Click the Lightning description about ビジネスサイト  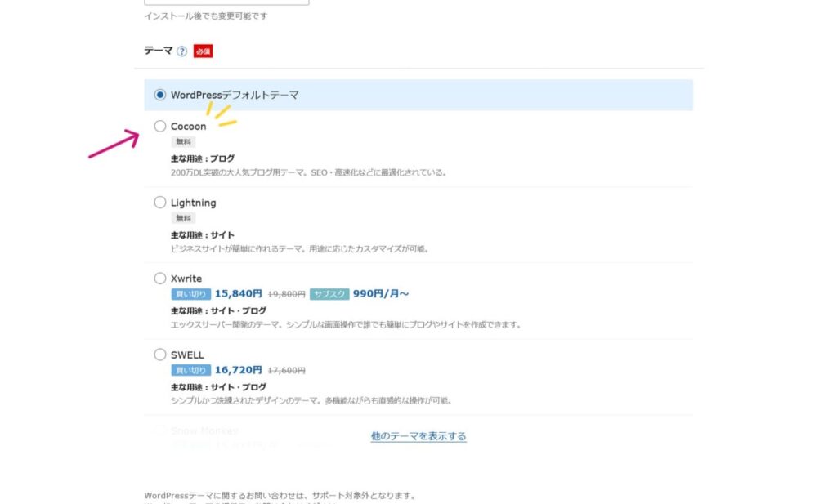301,249
